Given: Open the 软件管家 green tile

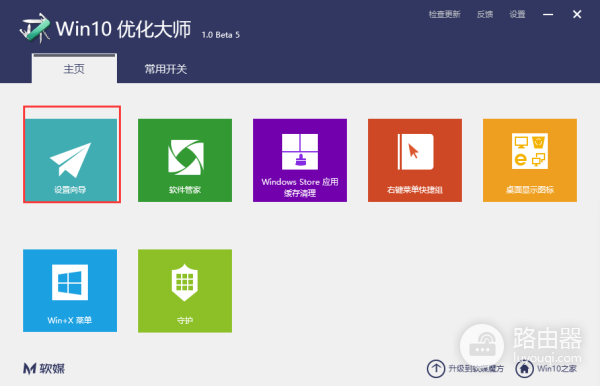Looking at the screenshot, I should [x=185, y=160].
